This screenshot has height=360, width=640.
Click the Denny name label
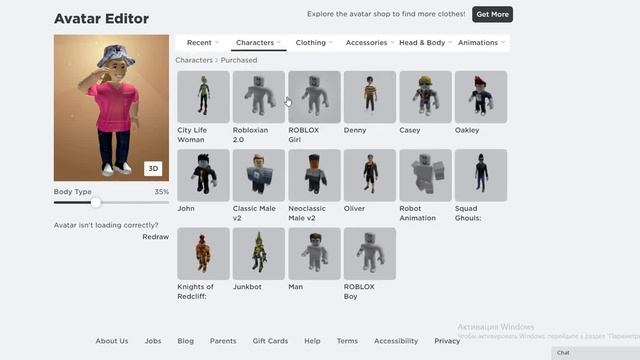pos(355,130)
